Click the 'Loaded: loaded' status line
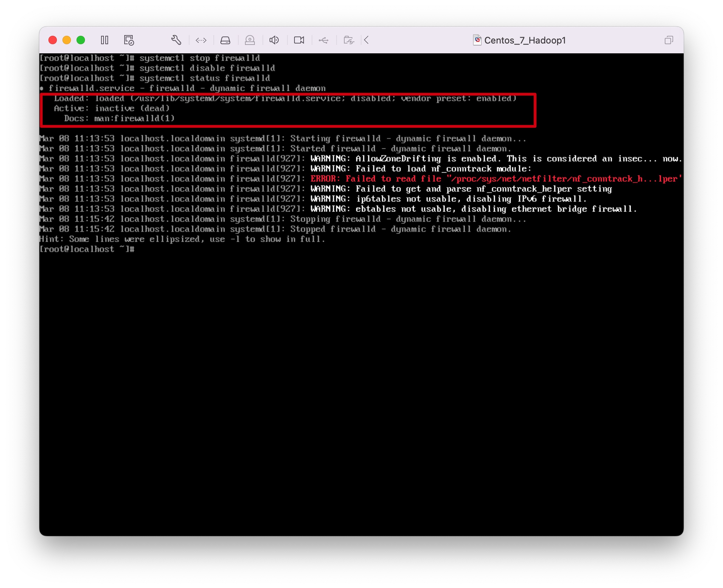This screenshot has height=588, width=723. click(x=285, y=99)
